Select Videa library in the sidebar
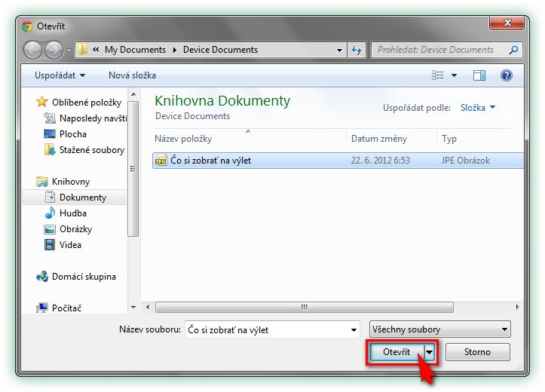The image size is (545, 392). 70,245
